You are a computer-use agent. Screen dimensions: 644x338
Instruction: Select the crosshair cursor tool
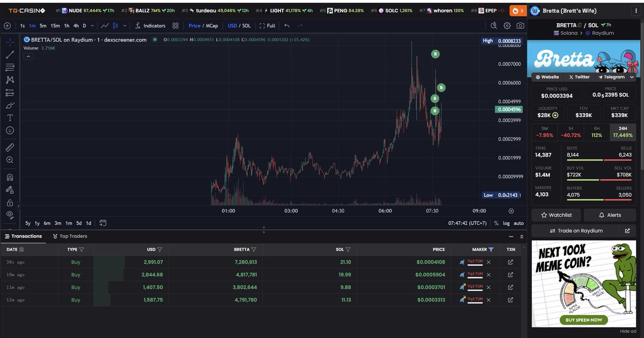(x=10, y=41)
